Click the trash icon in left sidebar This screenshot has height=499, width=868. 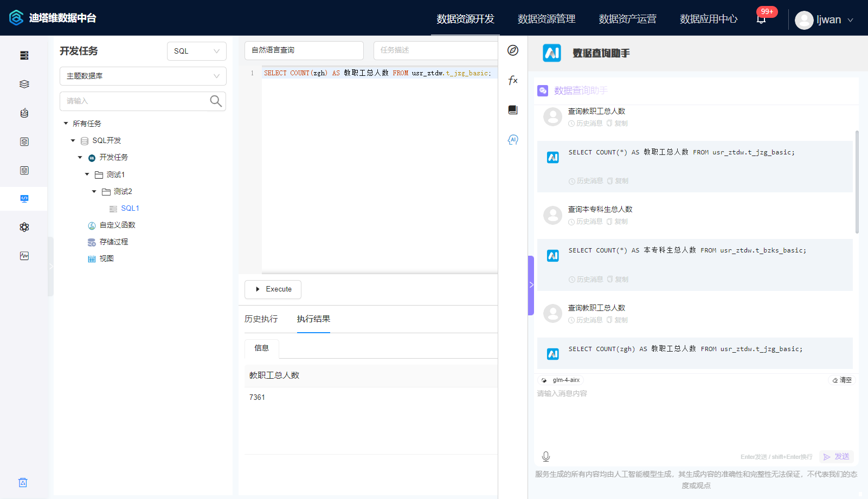[23, 482]
